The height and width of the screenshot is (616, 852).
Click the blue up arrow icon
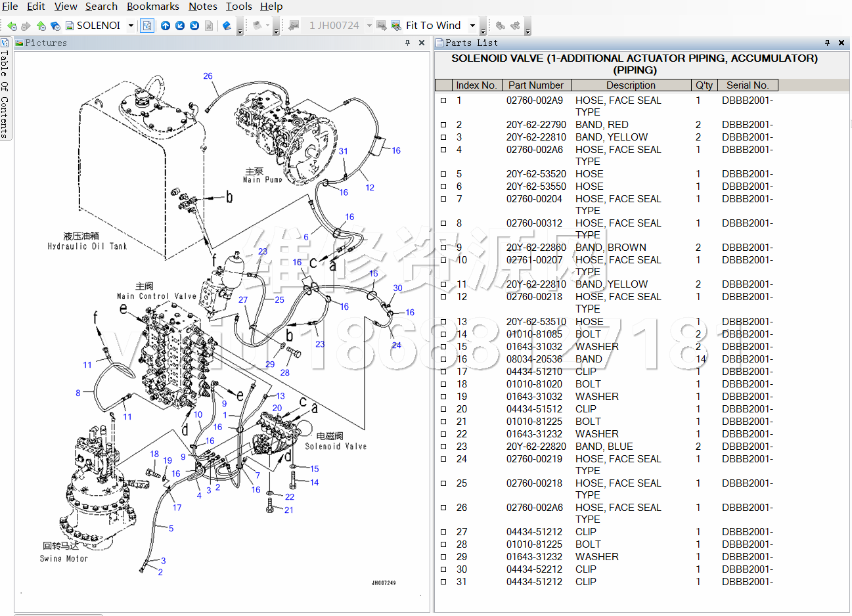(x=166, y=26)
